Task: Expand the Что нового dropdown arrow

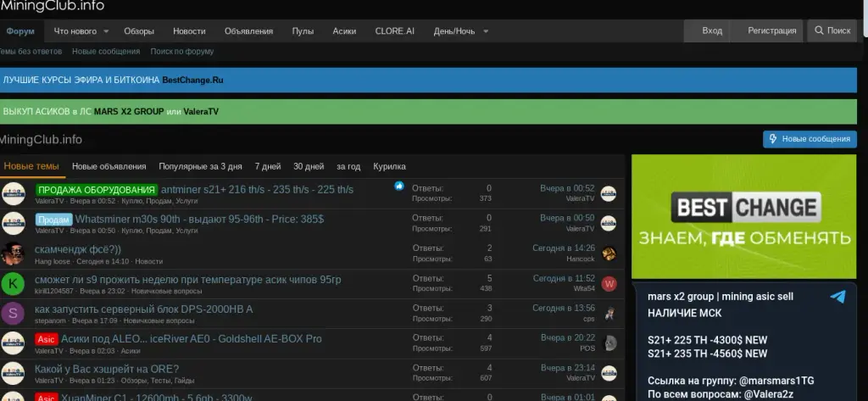Action: [x=106, y=31]
